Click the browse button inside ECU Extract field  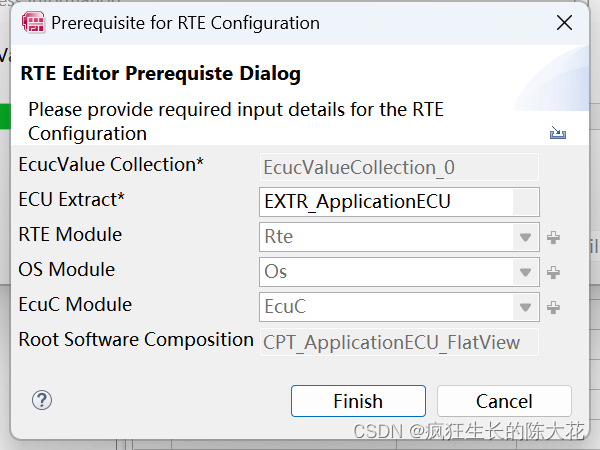526,202
